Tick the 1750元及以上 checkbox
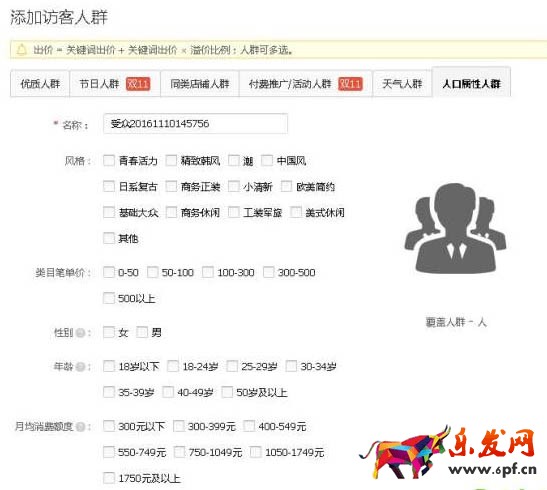This screenshot has width=547, height=490. click(x=109, y=478)
